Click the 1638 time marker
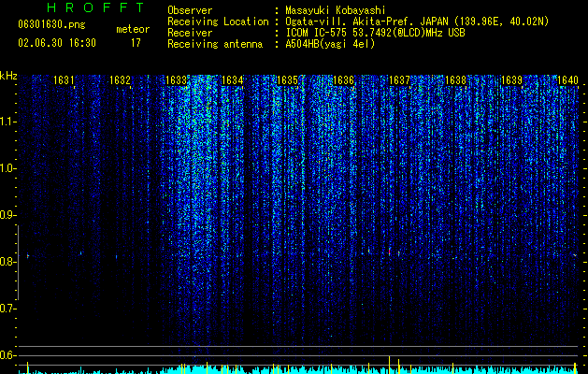The width and height of the screenshot is (588, 374). click(455, 80)
